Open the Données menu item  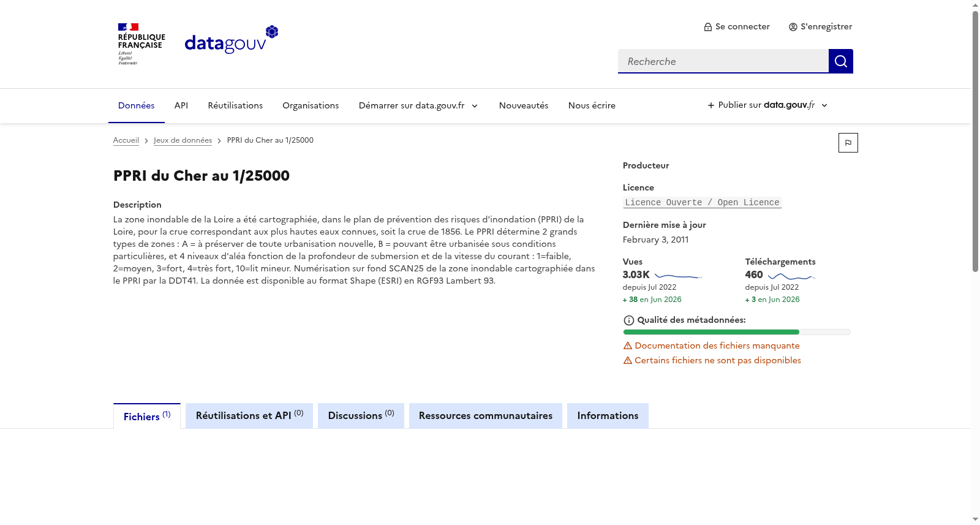tap(137, 105)
